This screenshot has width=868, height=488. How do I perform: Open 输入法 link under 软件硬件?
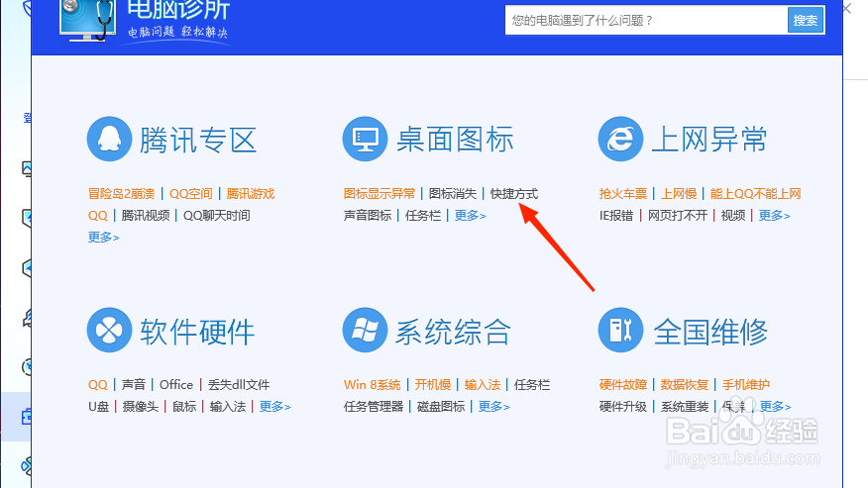[x=228, y=406]
